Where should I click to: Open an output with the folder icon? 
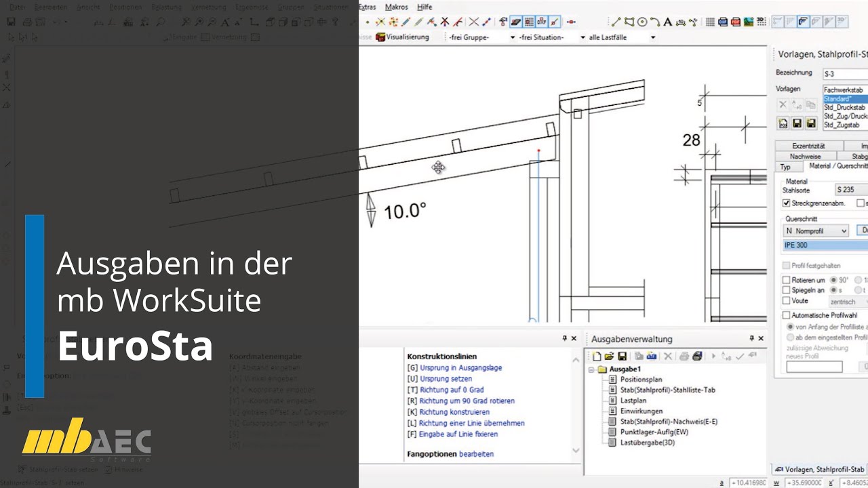pos(609,356)
